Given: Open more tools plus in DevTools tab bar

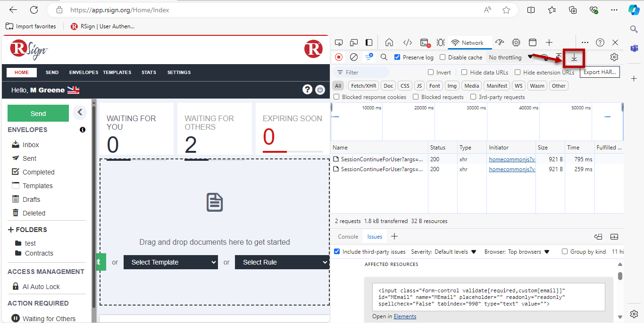Looking at the screenshot, I should pyautogui.click(x=549, y=42).
